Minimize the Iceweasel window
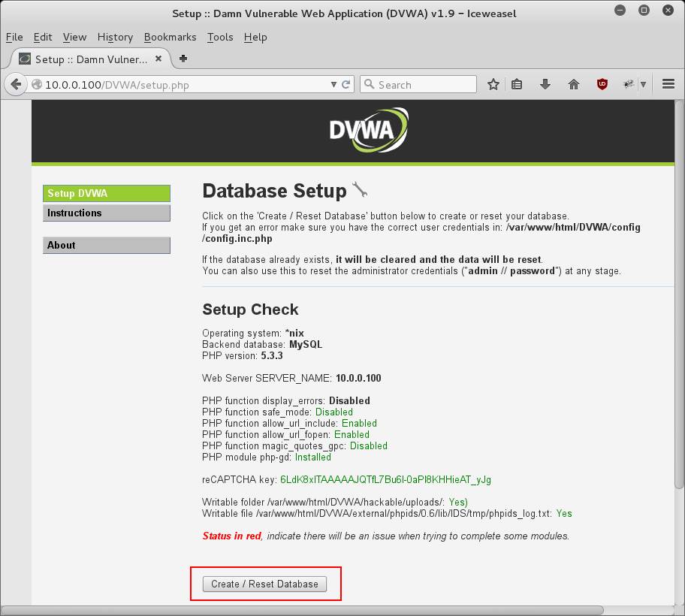Screen dimensions: 685x616 [620, 10]
